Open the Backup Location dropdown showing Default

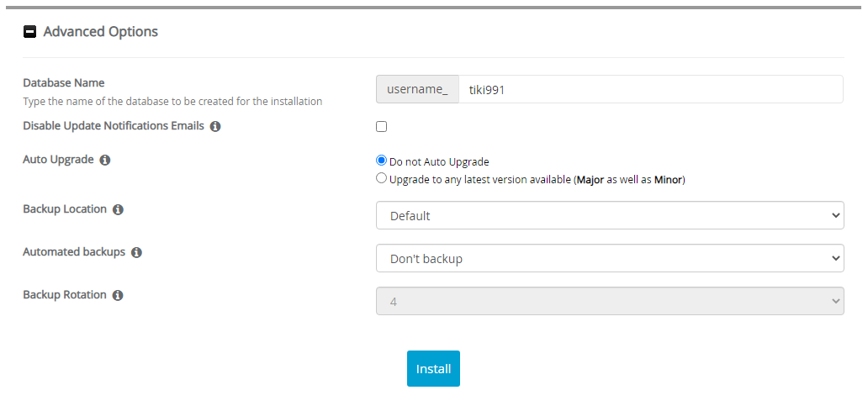click(x=609, y=215)
